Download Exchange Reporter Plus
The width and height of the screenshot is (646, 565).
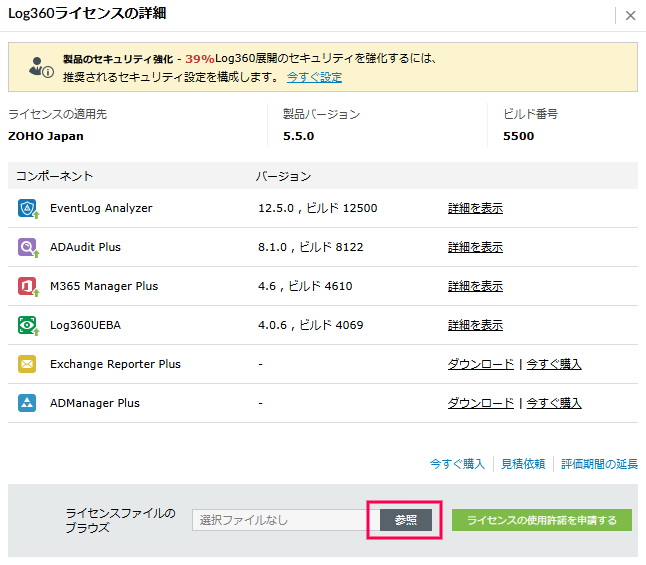click(481, 364)
